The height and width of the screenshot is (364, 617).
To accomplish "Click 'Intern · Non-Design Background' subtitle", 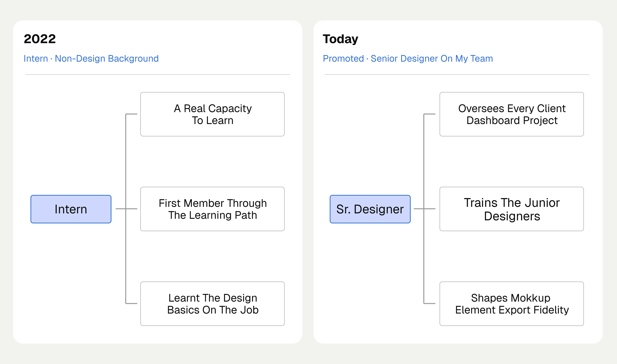I will pyautogui.click(x=91, y=59).
